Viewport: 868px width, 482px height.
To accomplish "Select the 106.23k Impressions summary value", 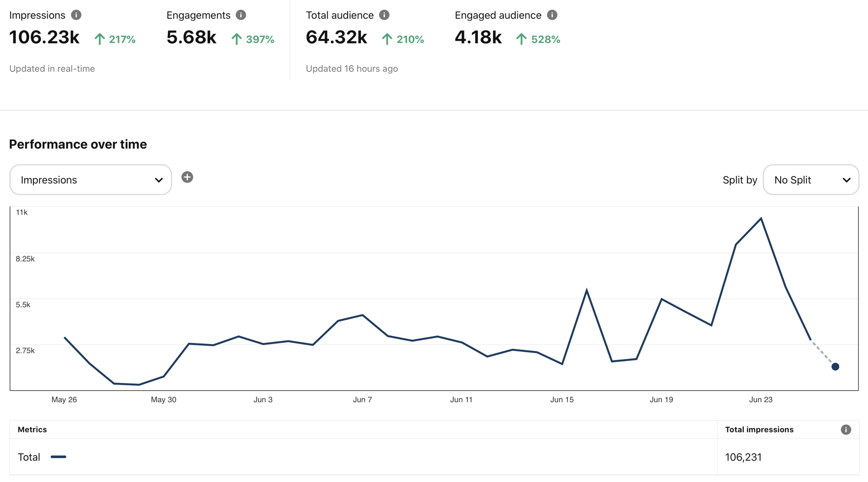I will 44,38.
